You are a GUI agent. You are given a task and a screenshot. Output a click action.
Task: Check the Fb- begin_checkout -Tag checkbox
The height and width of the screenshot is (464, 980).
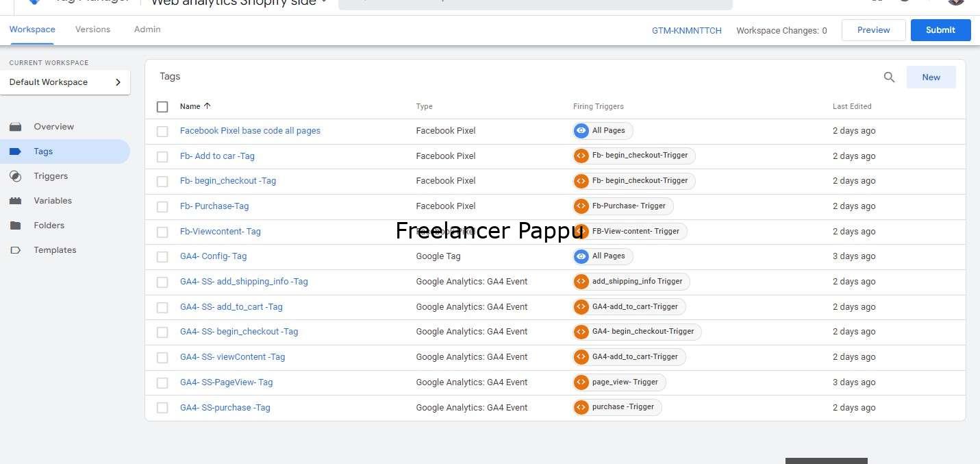pyautogui.click(x=162, y=182)
